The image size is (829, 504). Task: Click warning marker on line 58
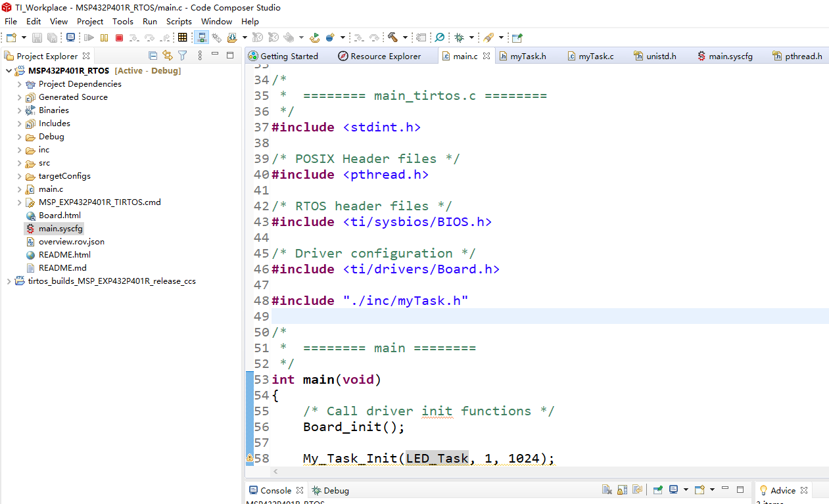click(x=250, y=459)
